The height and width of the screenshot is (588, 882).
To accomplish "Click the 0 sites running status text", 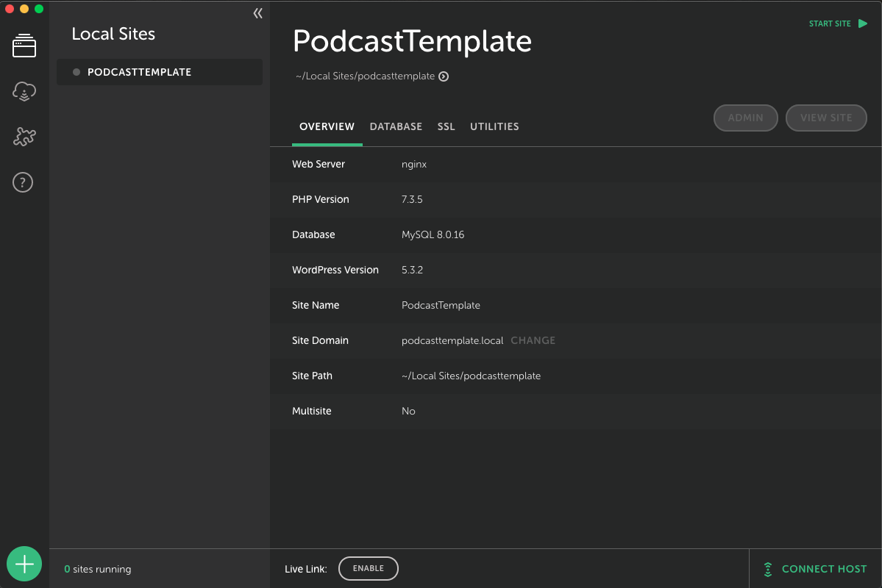I will tap(98, 570).
